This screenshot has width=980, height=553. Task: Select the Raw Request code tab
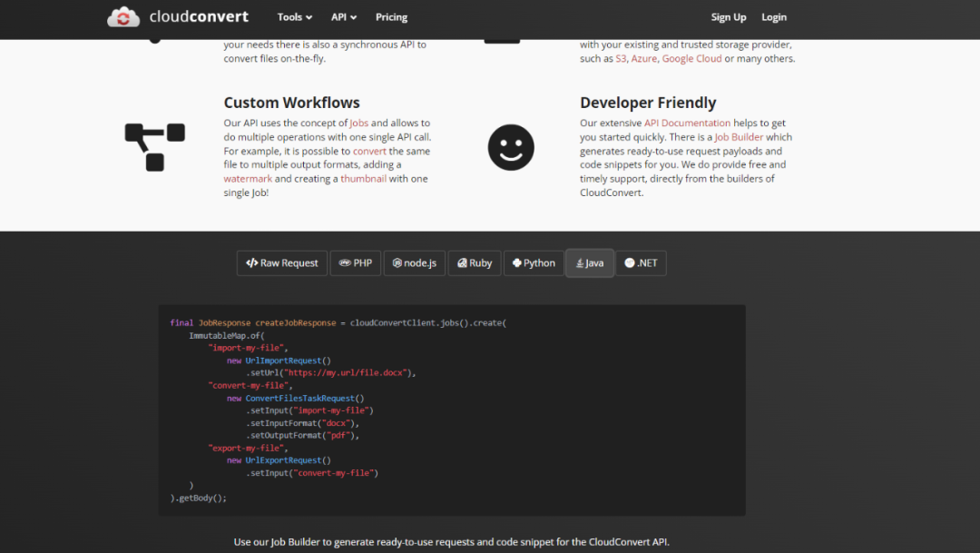click(282, 262)
